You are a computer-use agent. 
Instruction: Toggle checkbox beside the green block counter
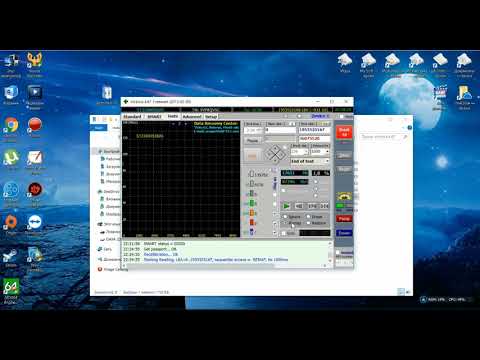[x=275, y=204]
